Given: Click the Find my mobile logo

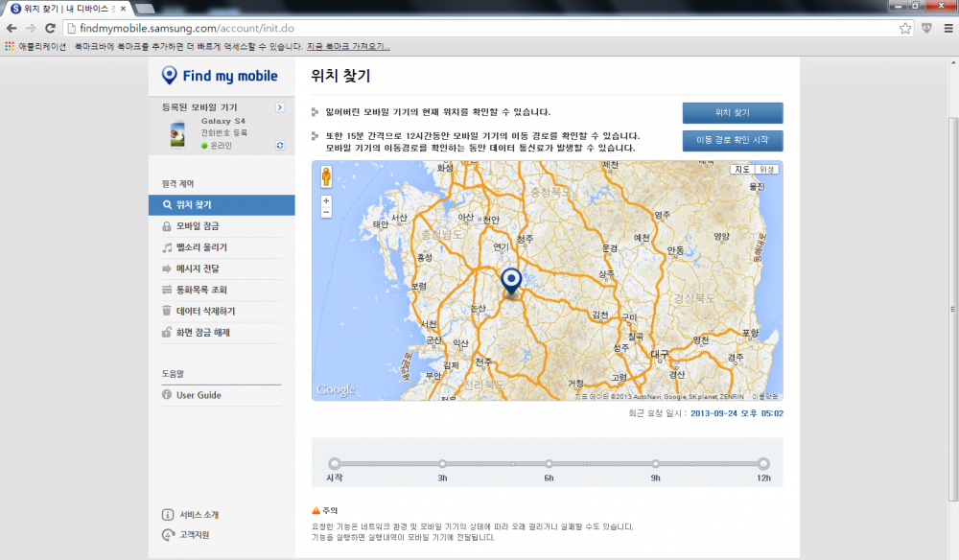Looking at the screenshot, I should (220, 76).
